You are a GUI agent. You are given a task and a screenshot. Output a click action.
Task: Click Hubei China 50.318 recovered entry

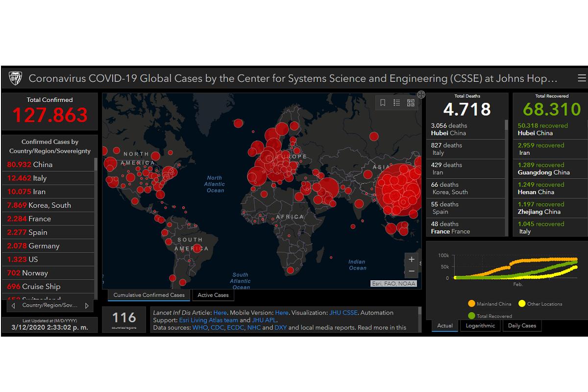click(x=550, y=129)
